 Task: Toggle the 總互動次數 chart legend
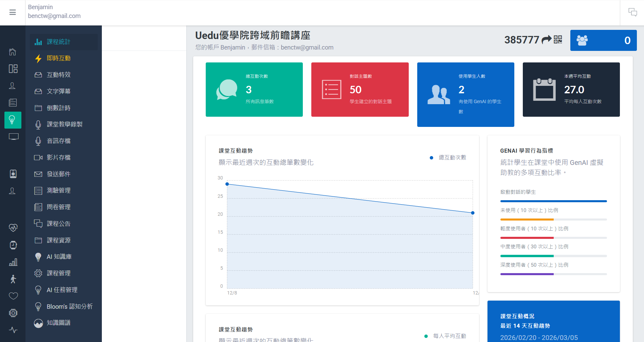point(448,157)
